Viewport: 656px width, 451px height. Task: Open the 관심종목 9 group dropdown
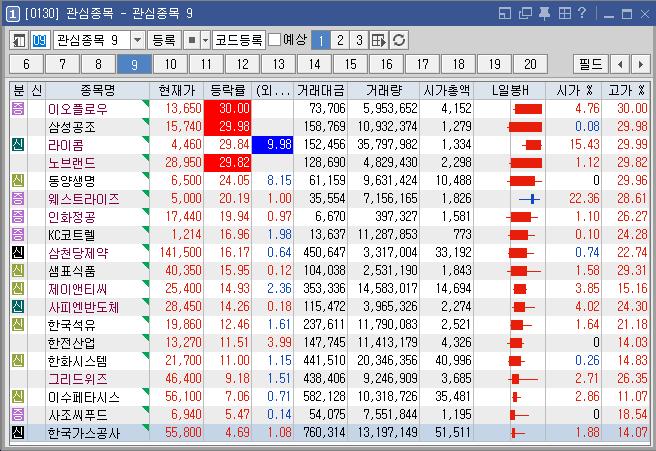tap(137, 41)
